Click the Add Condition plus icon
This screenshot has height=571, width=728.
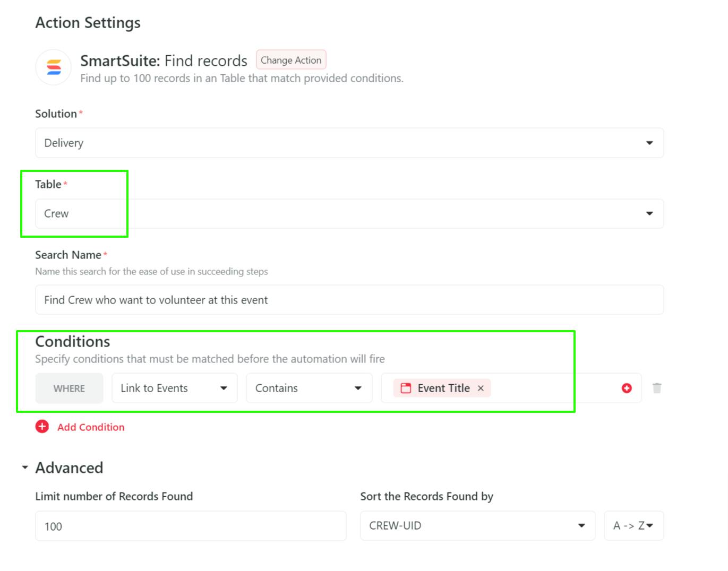[x=42, y=427]
